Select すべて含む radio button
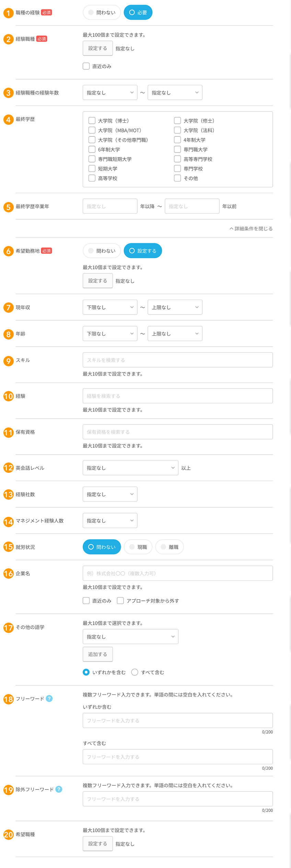Screen dimensions: 291x868 click(135, 672)
